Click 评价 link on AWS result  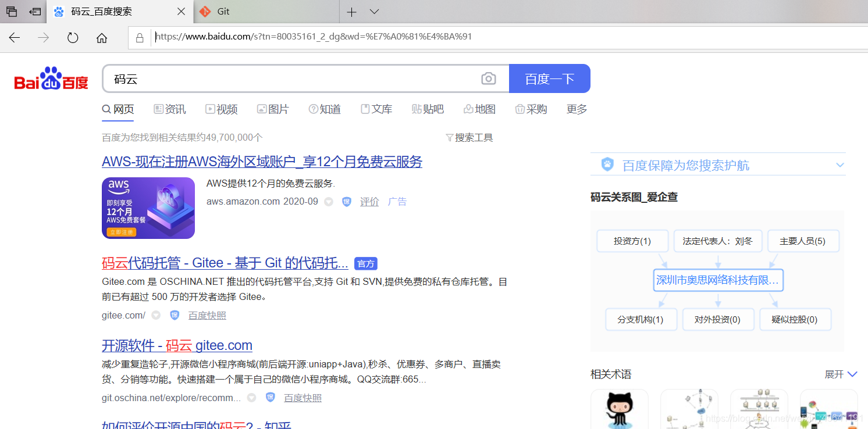coord(369,202)
